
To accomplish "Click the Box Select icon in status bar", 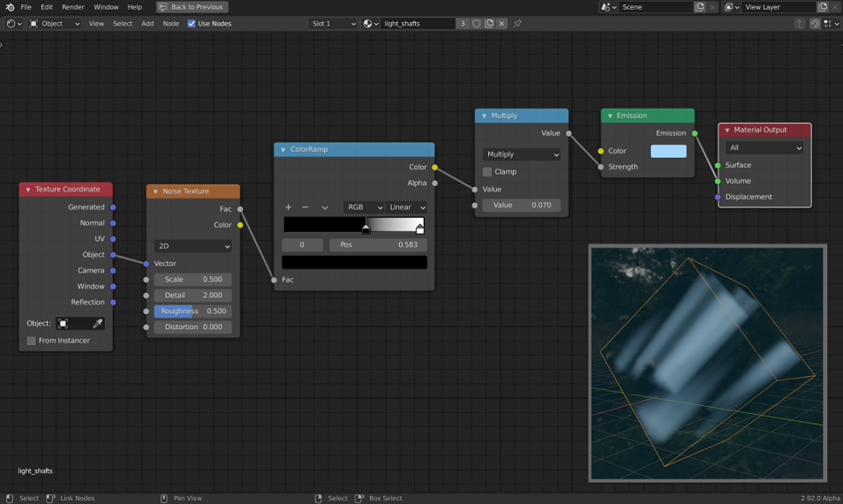I will click(359, 498).
